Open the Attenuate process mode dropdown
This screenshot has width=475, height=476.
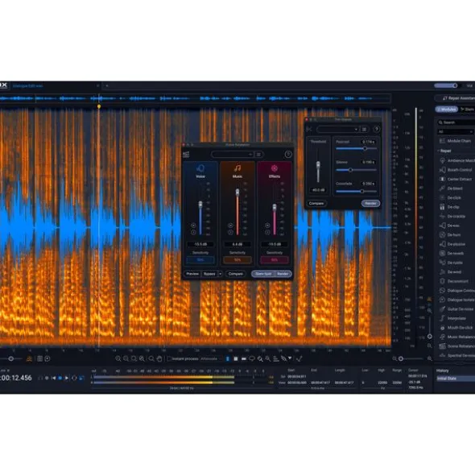210,359
